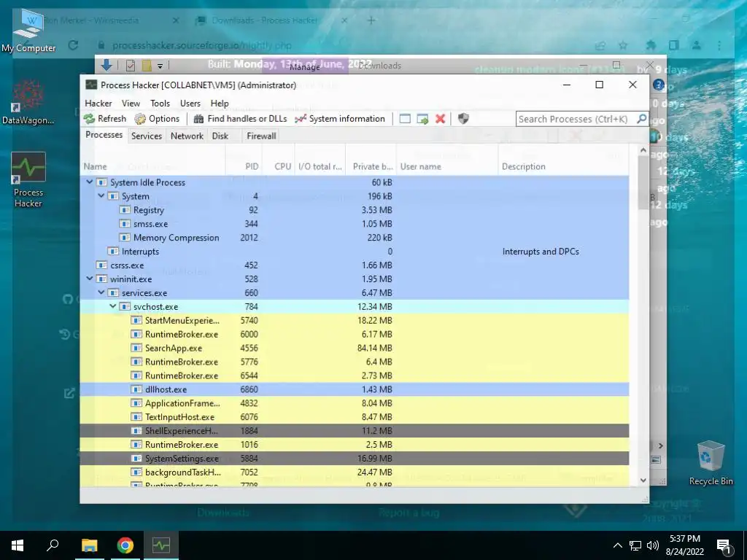Screen dimensions: 747x560
Task: Collapse the services.exe tree node
Action: tap(101, 292)
